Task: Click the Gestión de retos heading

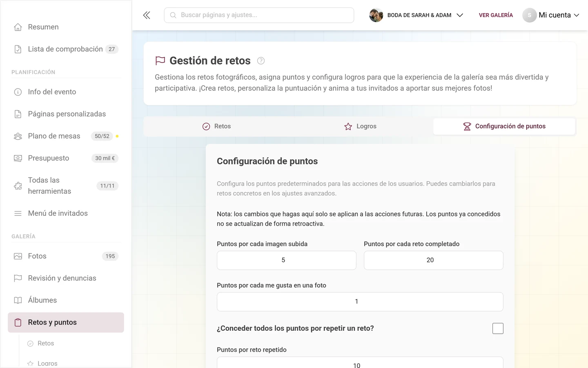Action: [x=210, y=61]
